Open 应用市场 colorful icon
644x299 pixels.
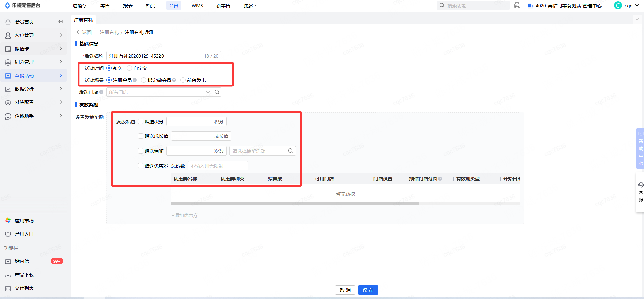click(x=8, y=221)
